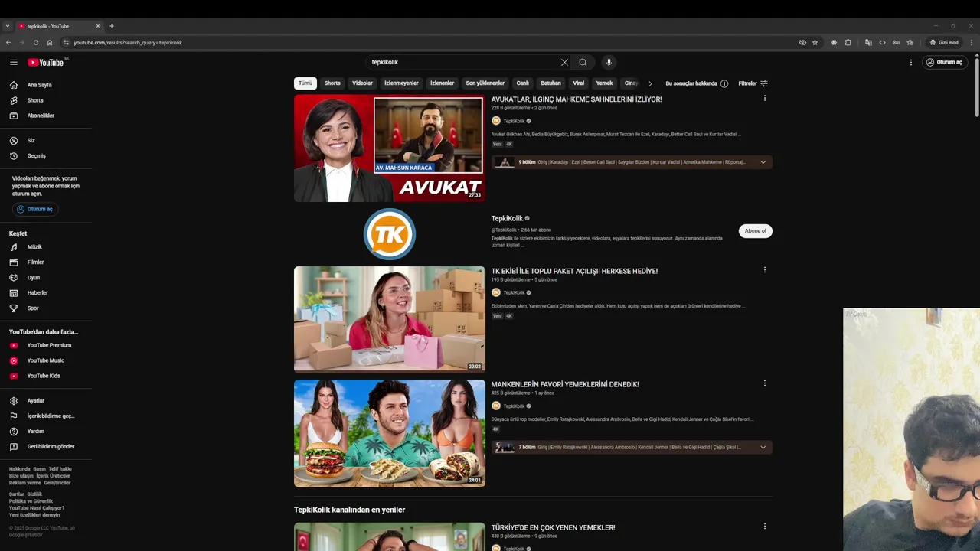This screenshot has width=980, height=551.
Task: Open the YouTube hamburger guide menu
Action: 14,62
